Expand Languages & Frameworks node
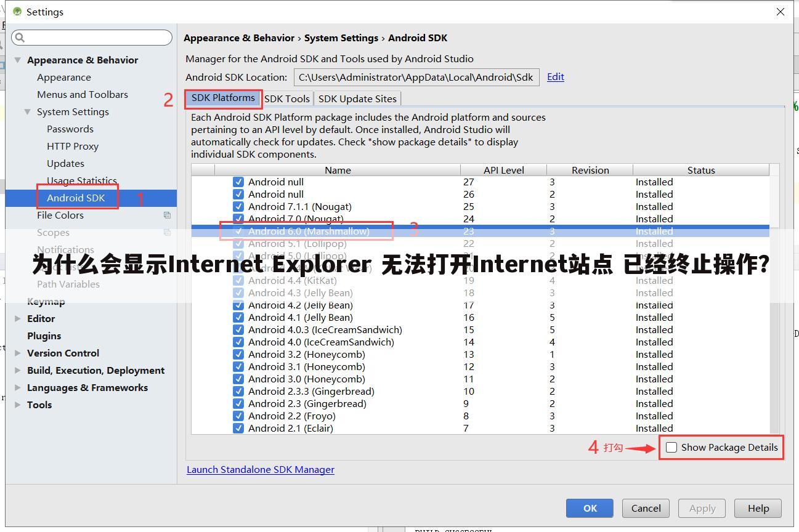Image resolution: width=799 pixels, height=532 pixels. [x=18, y=387]
